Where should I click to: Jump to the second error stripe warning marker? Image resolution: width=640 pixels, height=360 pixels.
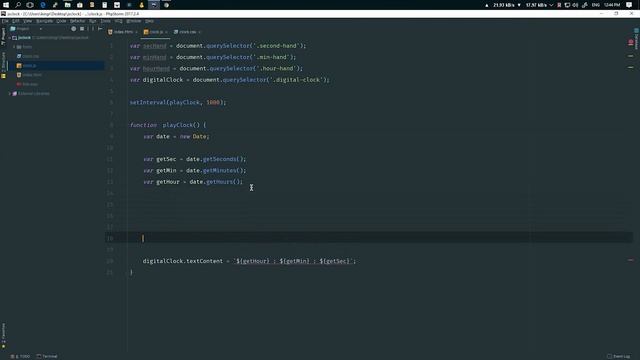631,67
